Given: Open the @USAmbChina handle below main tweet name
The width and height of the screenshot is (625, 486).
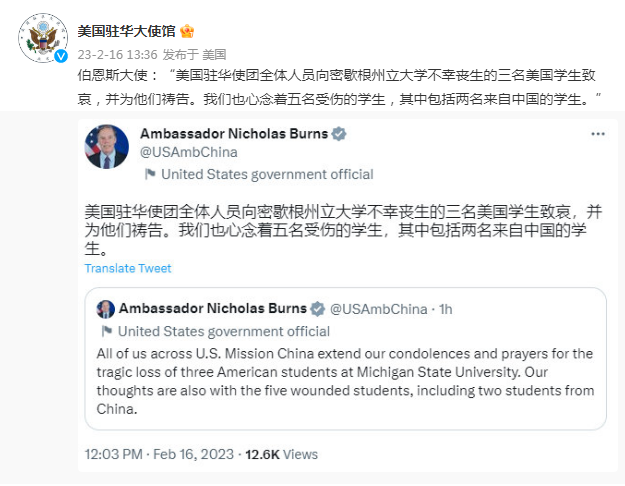Looking at the screenshot, I should pyautogui.click(x=189, y=152).
